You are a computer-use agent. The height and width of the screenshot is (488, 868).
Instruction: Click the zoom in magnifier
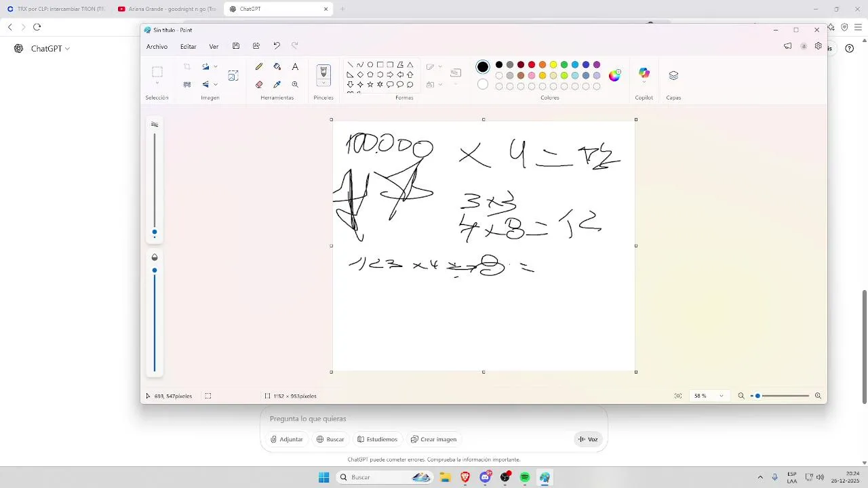point(818,396)
